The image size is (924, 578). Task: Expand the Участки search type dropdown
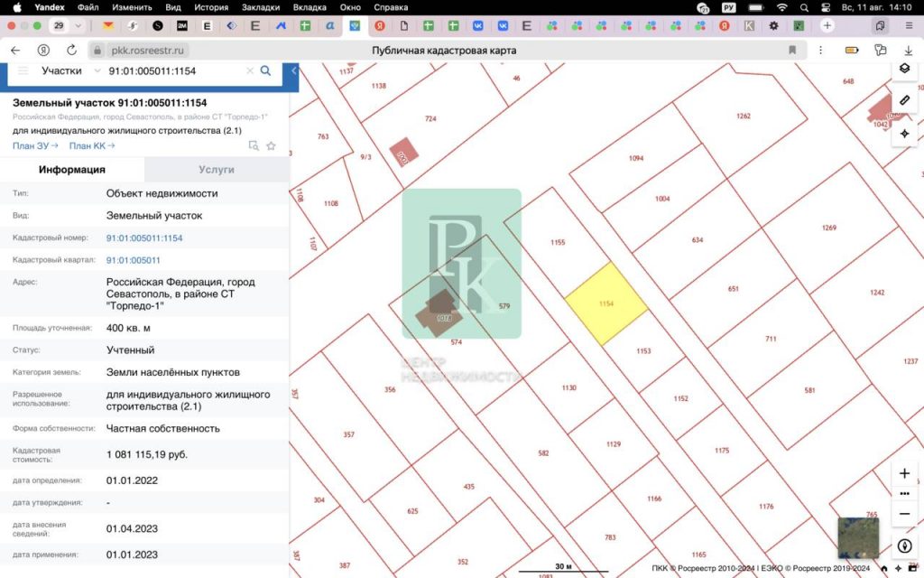coord(97,70)
